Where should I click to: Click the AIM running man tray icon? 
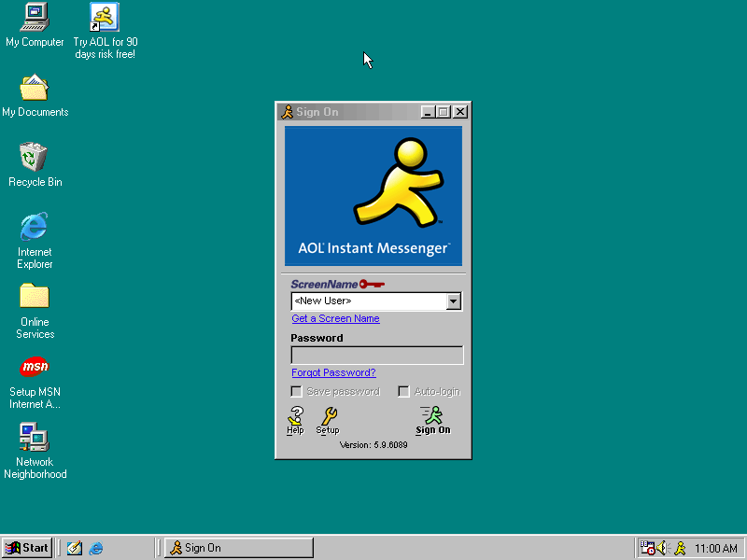(680, 548)
